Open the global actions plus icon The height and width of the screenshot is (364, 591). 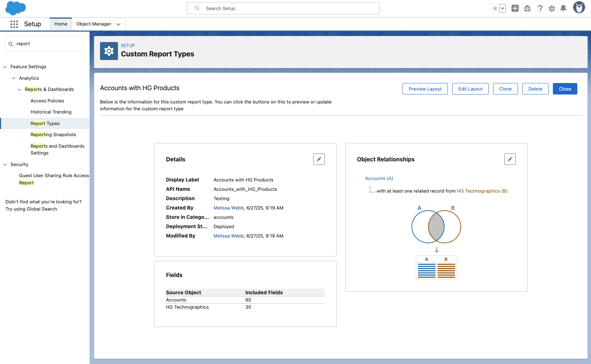515,8
